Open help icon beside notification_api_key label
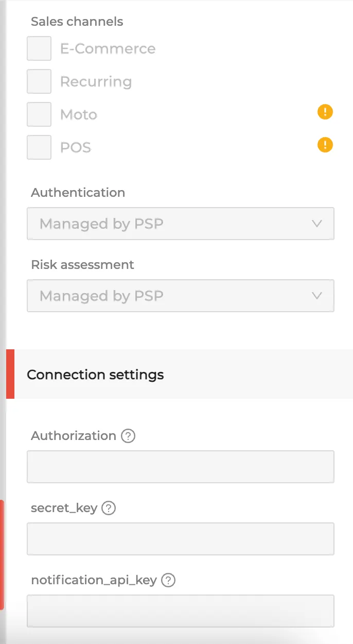Image resolution: width=353 pixels, height=644 pixels. [168, 580]
